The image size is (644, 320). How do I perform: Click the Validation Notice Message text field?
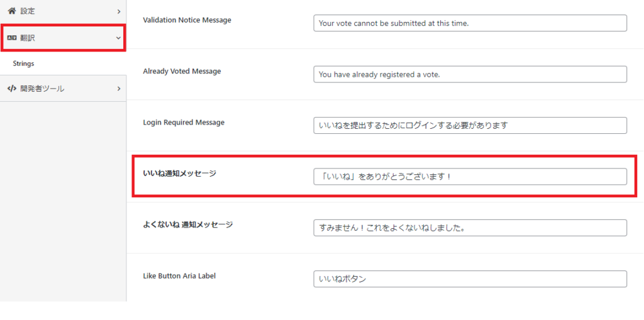click(470, 23)
